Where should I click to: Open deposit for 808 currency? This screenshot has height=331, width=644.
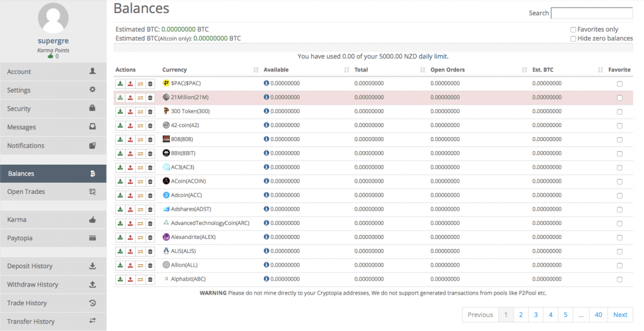coord(120,139)
